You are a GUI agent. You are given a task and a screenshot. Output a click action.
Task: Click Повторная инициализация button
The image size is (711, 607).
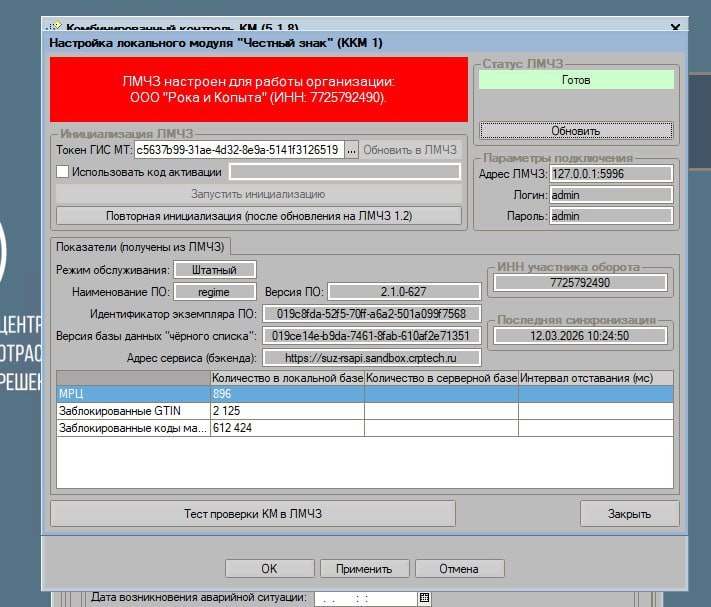(x=258, y=216)
